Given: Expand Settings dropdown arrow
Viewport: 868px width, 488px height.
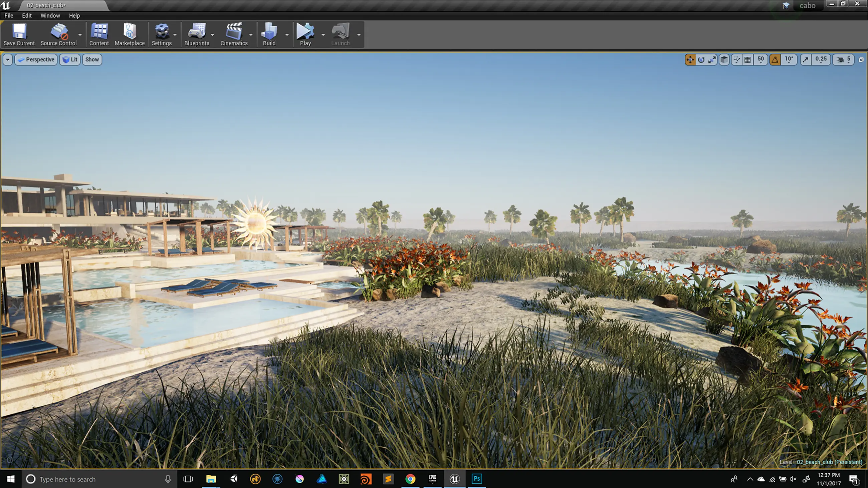Looking at the screenshot, I should (x=175, y=35).
